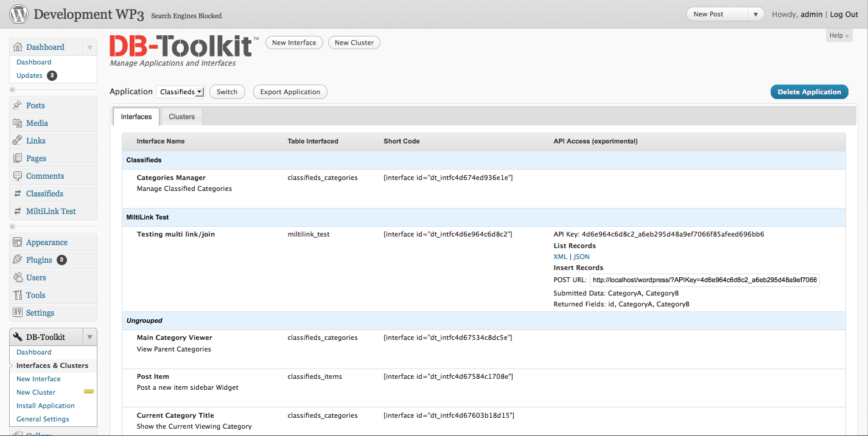
Task: Click the POST URL input field
Action: [x=705, y=280]
